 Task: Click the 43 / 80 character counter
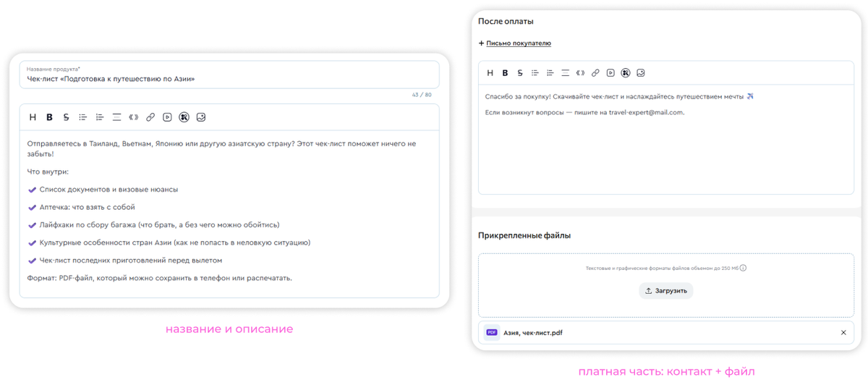click(x=422, y=96)
